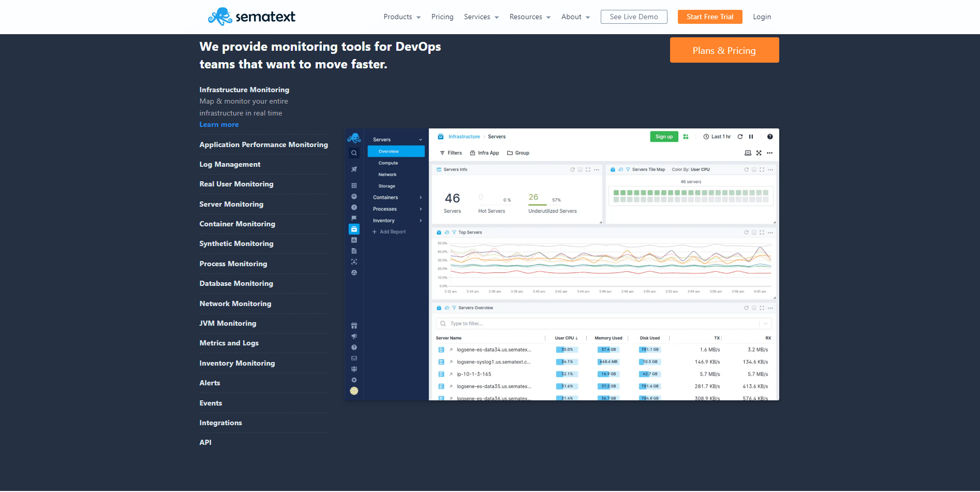980x492 pixels.
Task: Click the Group button
Action: pyautogui.click(x=518, y=153)
